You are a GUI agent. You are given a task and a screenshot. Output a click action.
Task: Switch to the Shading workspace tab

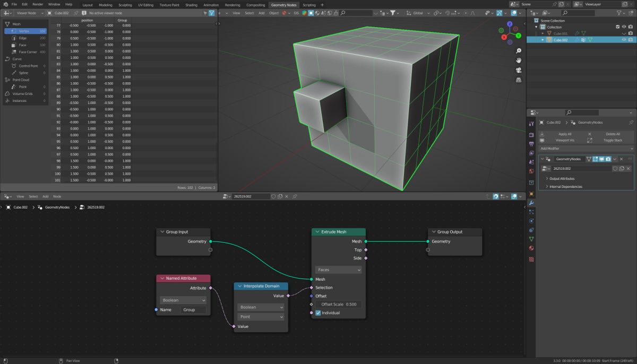pos(191,5)
